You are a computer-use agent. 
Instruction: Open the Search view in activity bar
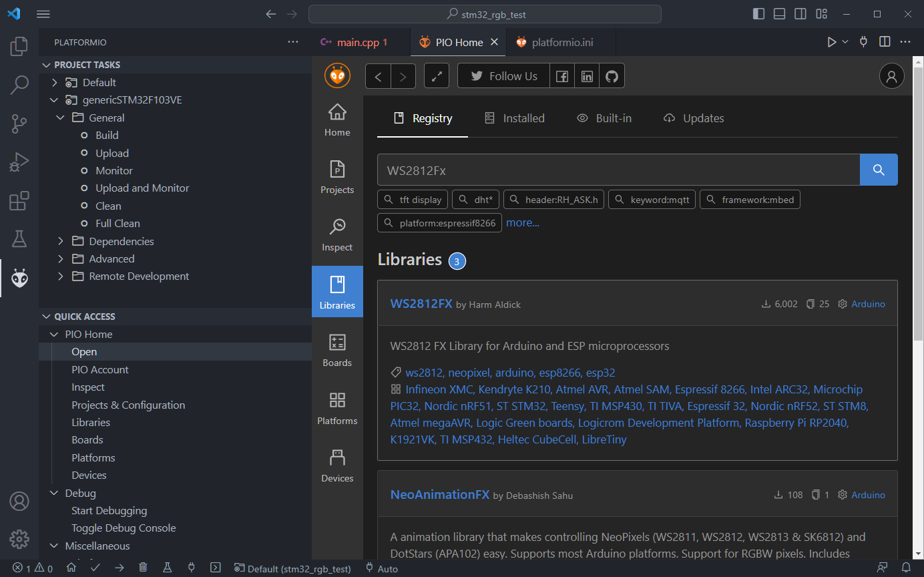coord(19,85)
